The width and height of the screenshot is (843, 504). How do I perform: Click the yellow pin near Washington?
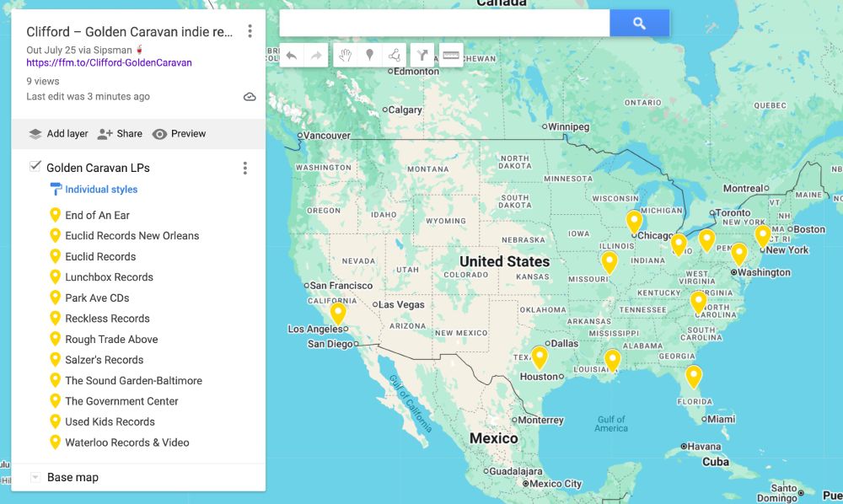pyautogui.click(x=738, y=255)
